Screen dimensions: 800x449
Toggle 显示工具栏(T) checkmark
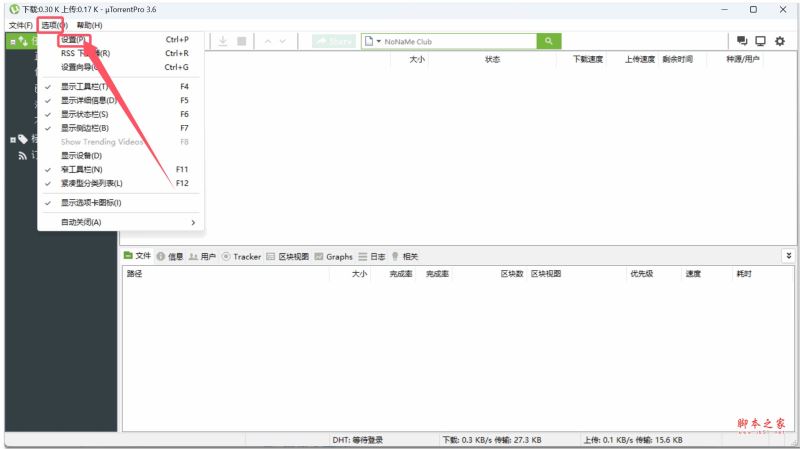(120, 87)
